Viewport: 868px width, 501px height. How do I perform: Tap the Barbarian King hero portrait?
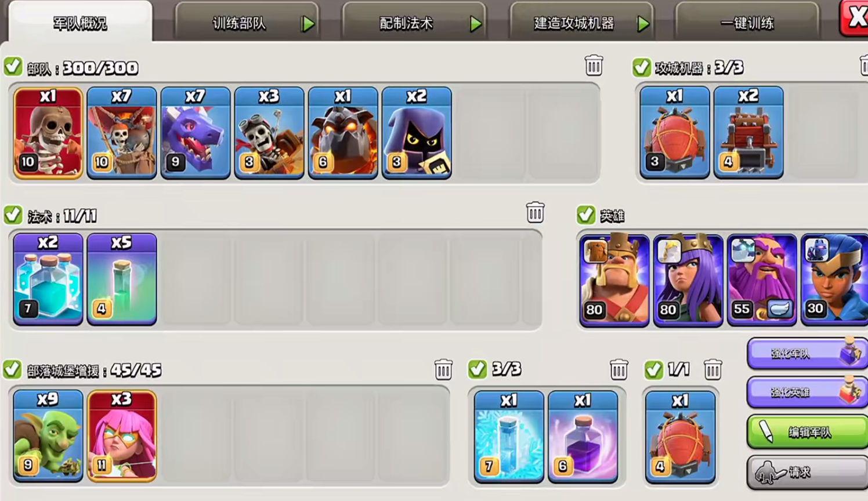(x=614, y=281)
